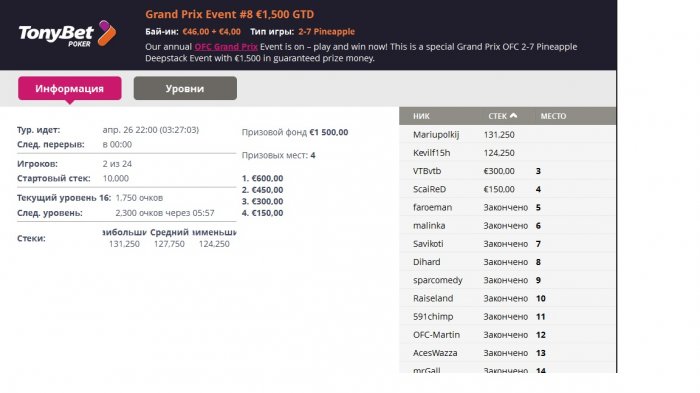Click the Grand Prix Event #8 title
The height and width of the screenshot is (393, 700).
229,14
